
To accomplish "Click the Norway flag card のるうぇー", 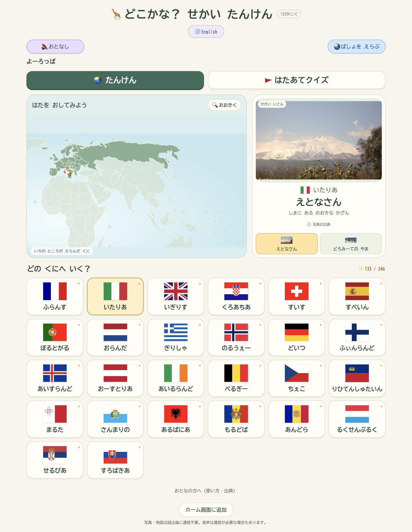I will (x=236, y=337).
